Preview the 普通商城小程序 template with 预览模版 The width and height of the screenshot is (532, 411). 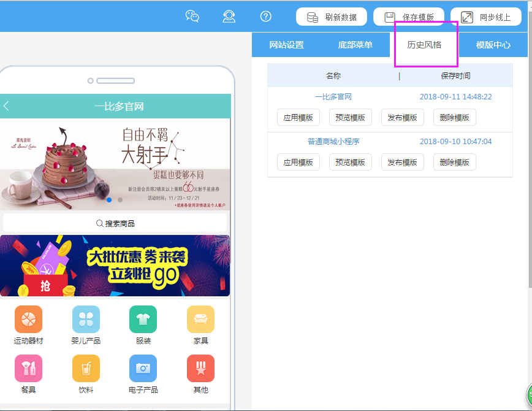350,163
